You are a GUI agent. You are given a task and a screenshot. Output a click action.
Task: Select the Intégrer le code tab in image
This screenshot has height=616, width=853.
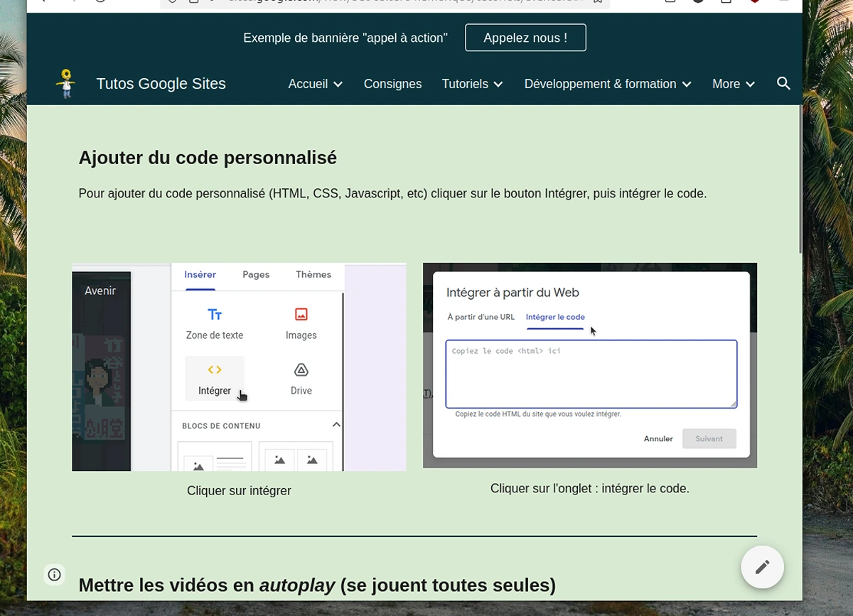click(555, 317)
